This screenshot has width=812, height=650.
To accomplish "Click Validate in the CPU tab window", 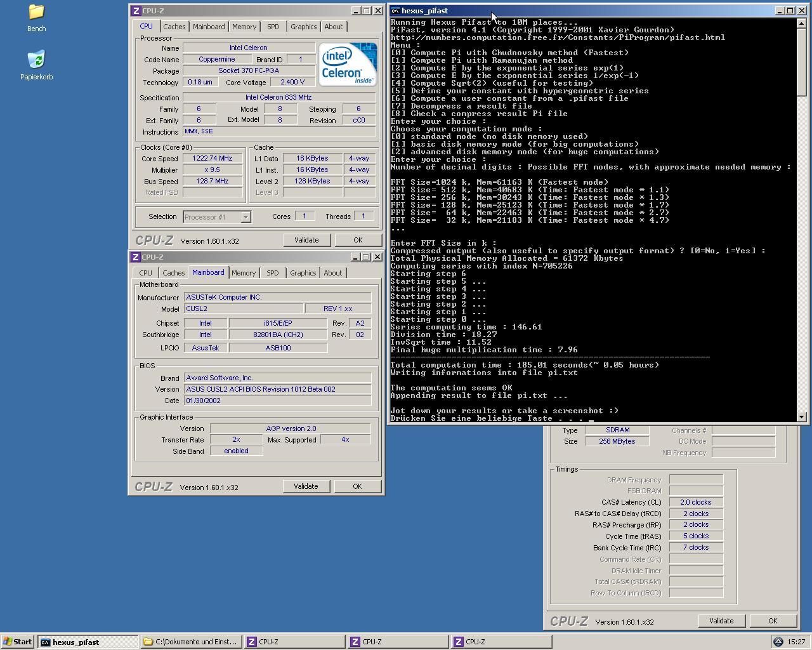I will click(x=306, y=240).
